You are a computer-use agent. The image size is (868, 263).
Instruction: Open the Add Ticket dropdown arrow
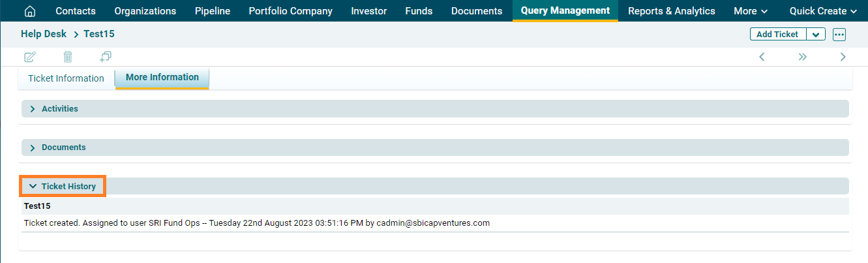(816, 35)
